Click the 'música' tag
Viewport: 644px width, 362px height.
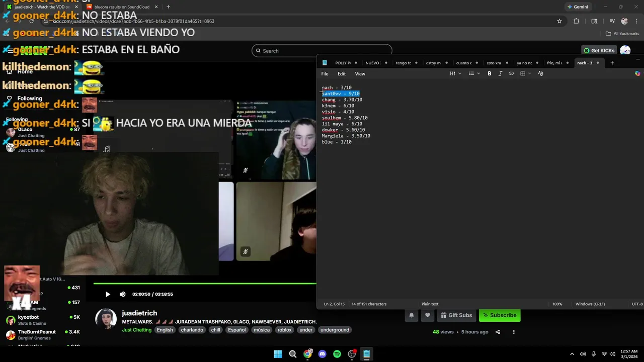pos(262,330)
